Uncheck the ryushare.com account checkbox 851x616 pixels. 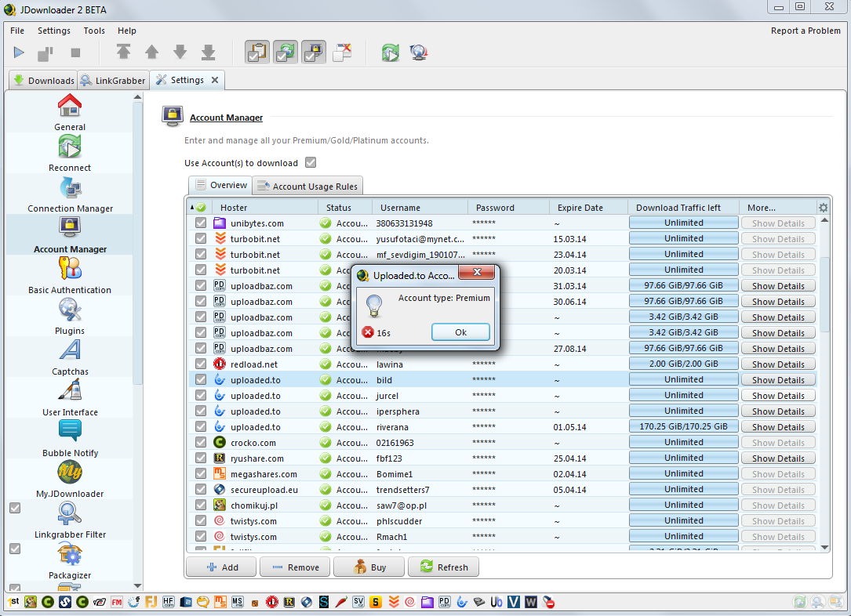point(201,458)
